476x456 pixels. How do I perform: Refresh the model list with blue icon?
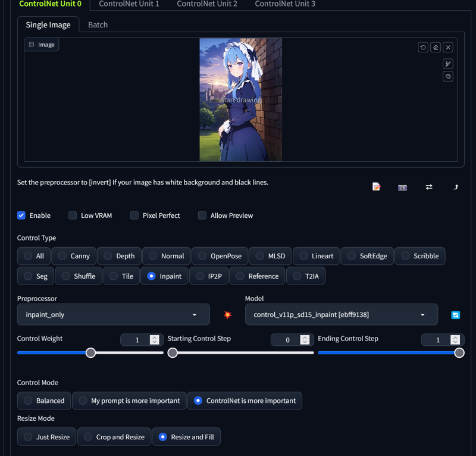[455, 315]
